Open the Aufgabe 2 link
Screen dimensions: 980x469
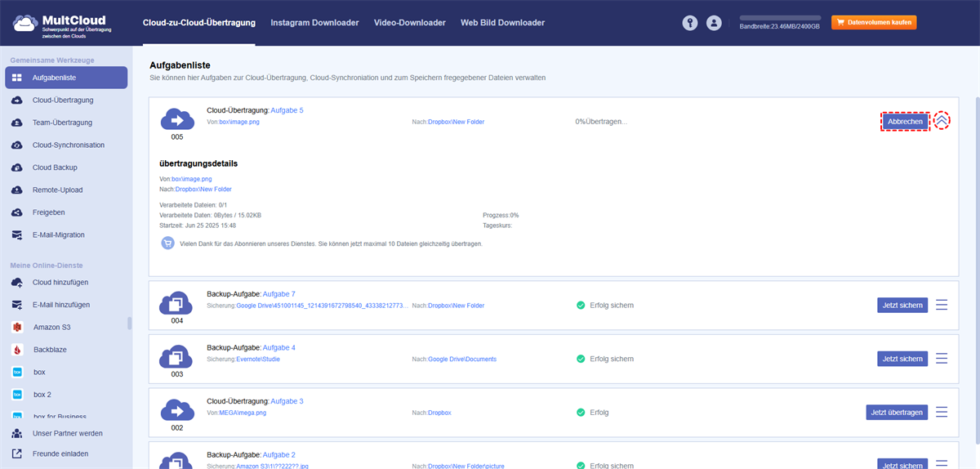[279, 454]
